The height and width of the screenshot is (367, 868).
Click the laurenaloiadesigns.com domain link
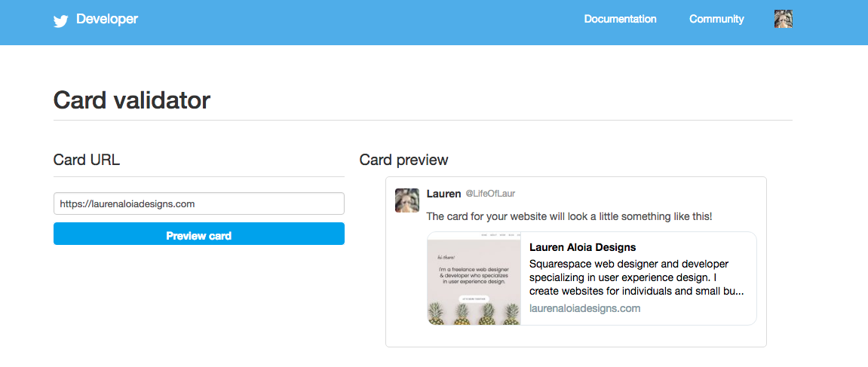[584, 308]
